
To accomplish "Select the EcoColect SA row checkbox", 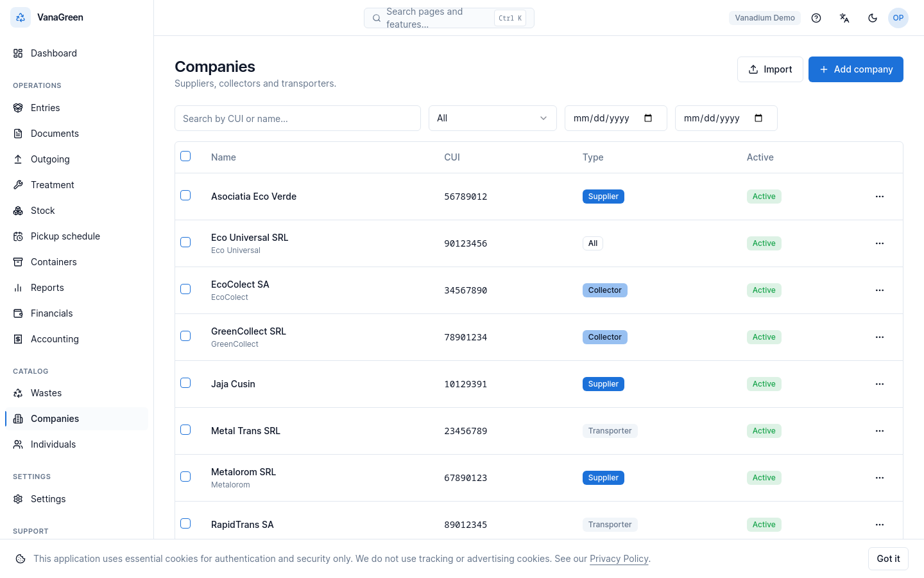I will tap(185, 289).
